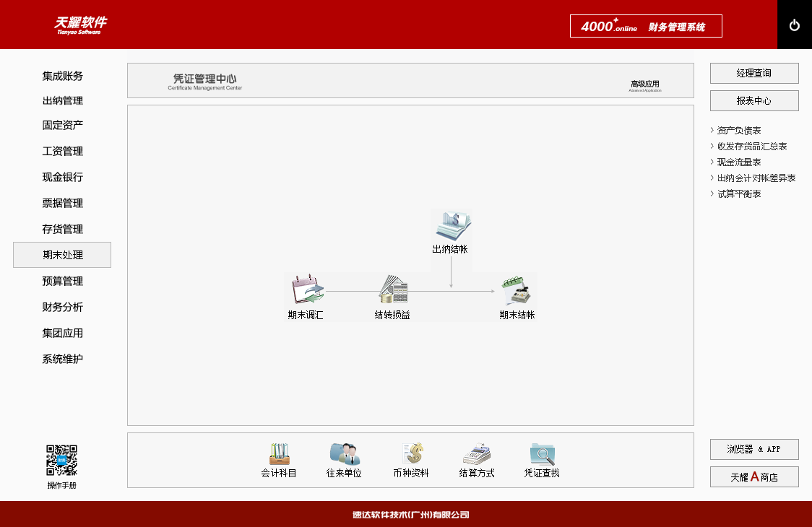Click the power button at top right

[x=795, y=25]
